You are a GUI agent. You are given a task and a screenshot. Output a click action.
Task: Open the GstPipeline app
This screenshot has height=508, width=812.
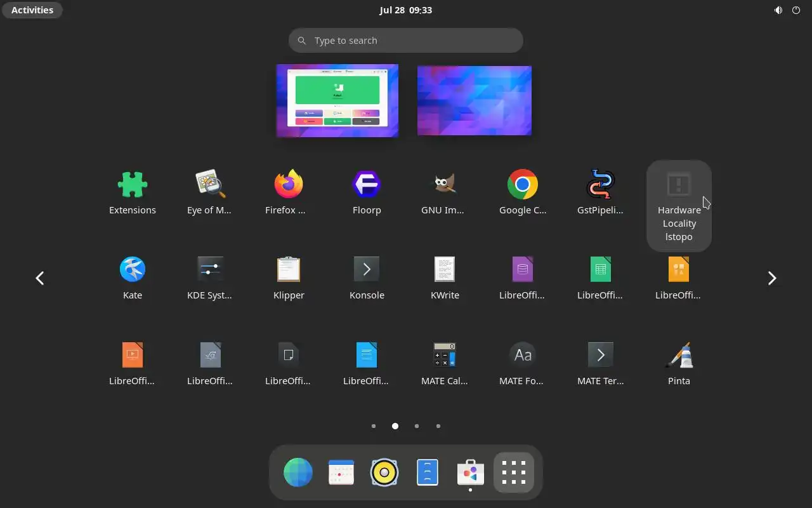[x=601, y=193]
